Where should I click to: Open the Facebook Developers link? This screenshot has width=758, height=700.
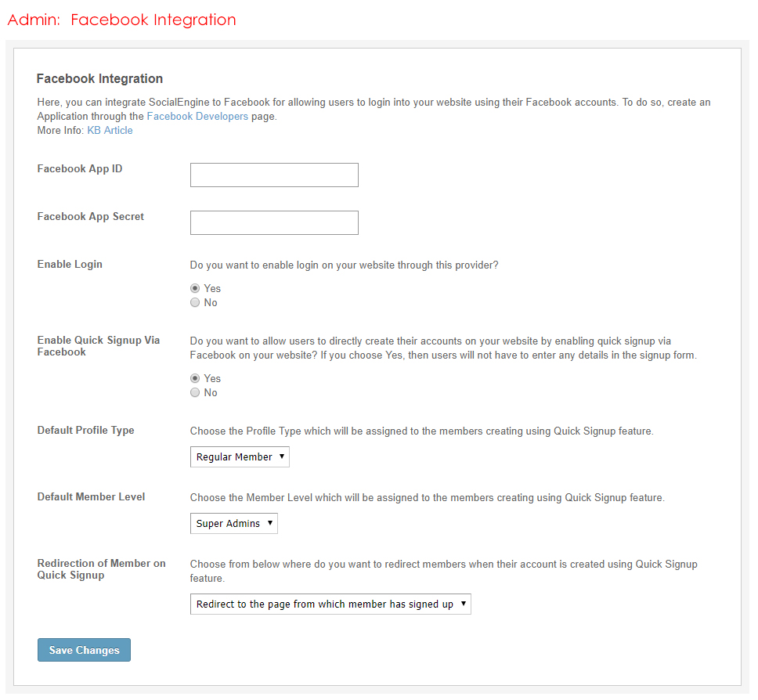click(x=197, y=117)
